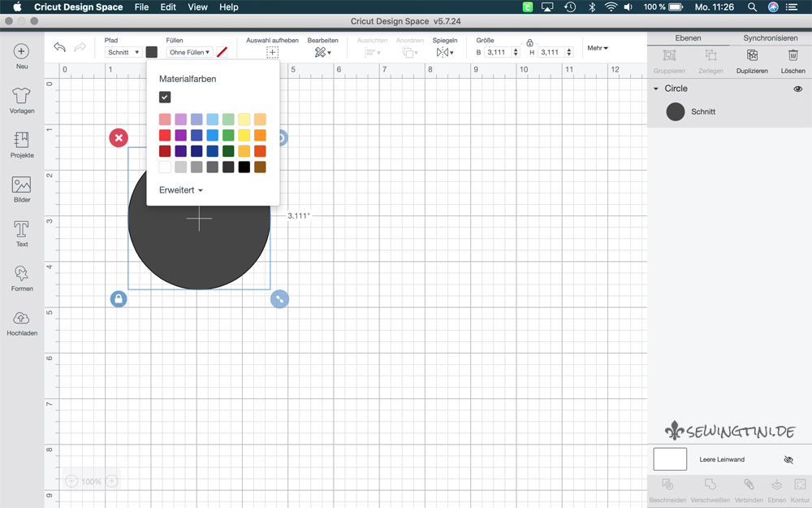
Task: Click the width stepper arrows
Action: click(516, 52)
